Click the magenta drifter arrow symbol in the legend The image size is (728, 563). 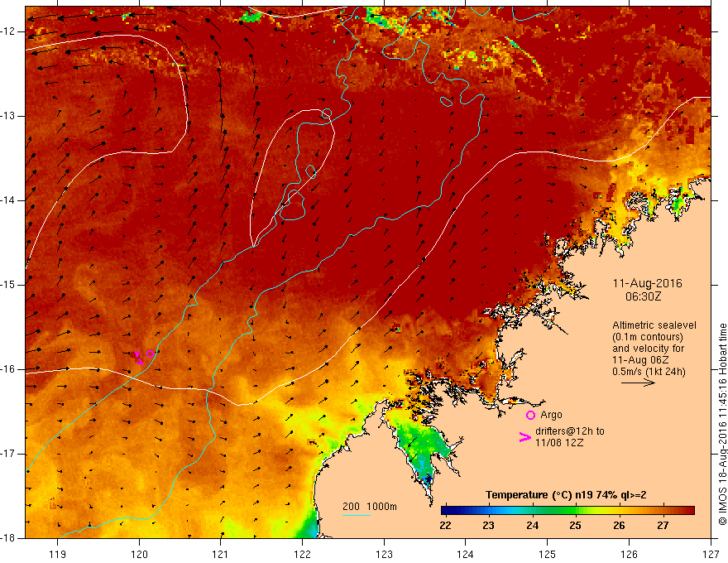pyautogui.click(x=524, y=437)
